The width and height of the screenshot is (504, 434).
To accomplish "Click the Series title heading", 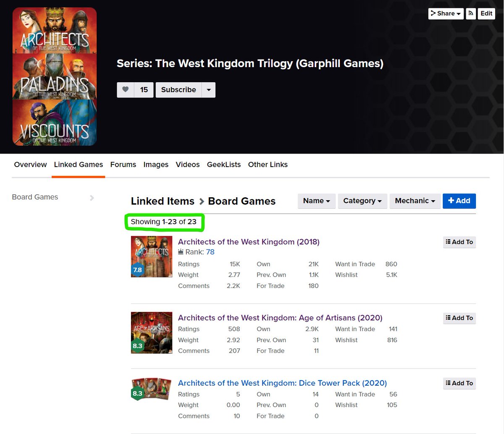I will click(x=250, y=63).
